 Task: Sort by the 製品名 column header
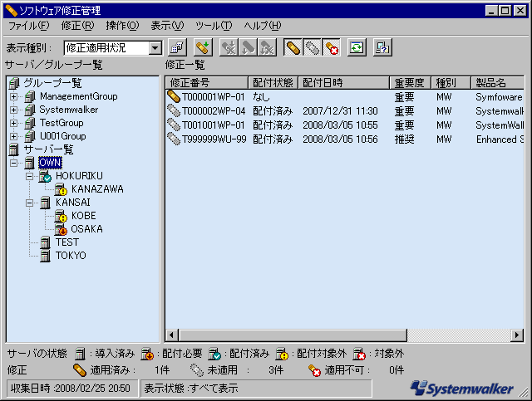click(x=497, y=83)
